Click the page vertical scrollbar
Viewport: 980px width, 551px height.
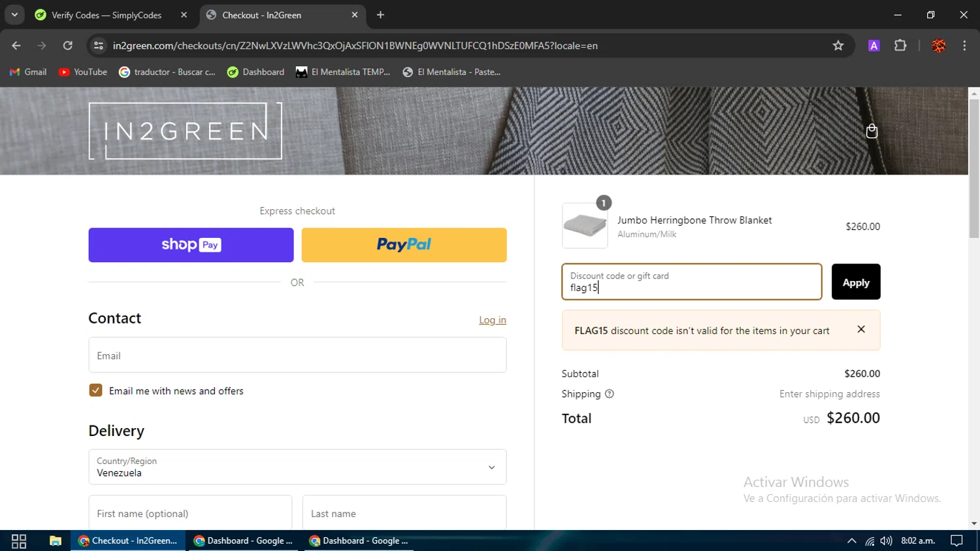click(973, 169)
